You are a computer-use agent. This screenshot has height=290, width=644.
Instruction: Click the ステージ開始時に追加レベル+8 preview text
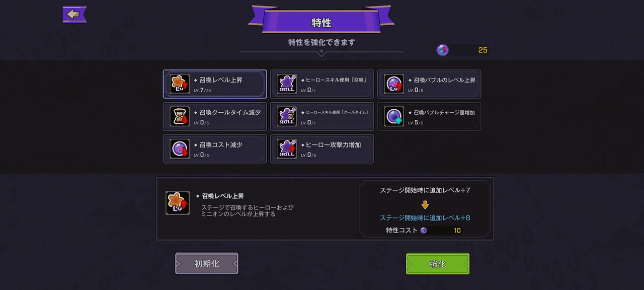[x=425, y=217]
